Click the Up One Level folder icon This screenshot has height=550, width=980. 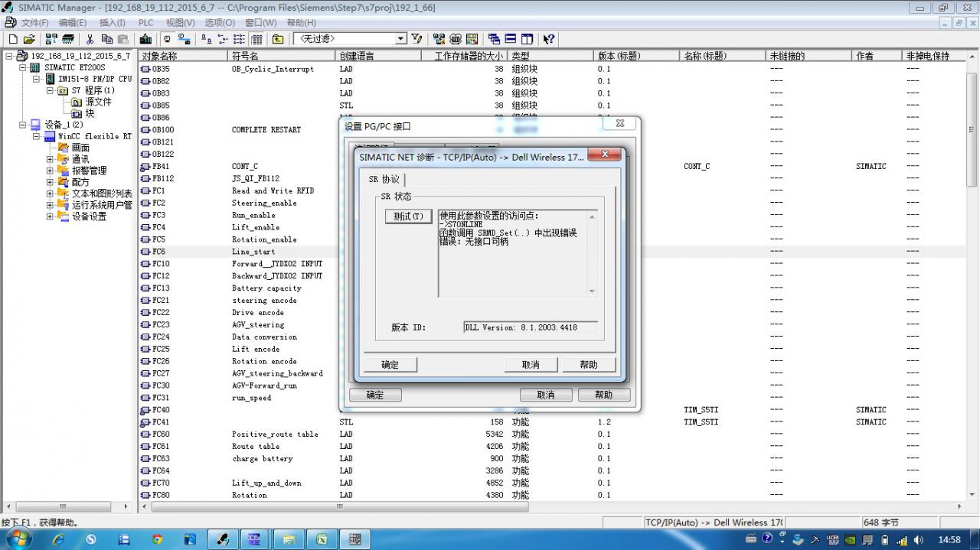[x=278, y=39]
